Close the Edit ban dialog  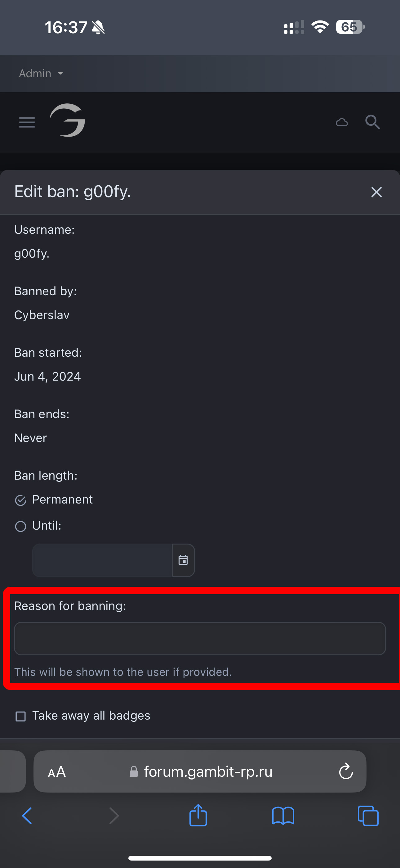376,192
